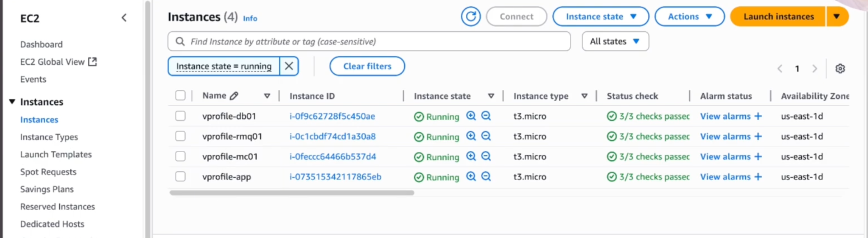Zoom out filter for vprofile-mc01 state
Image resolution: width=868 pixels, height=238 pixels.
click(486, 157)
